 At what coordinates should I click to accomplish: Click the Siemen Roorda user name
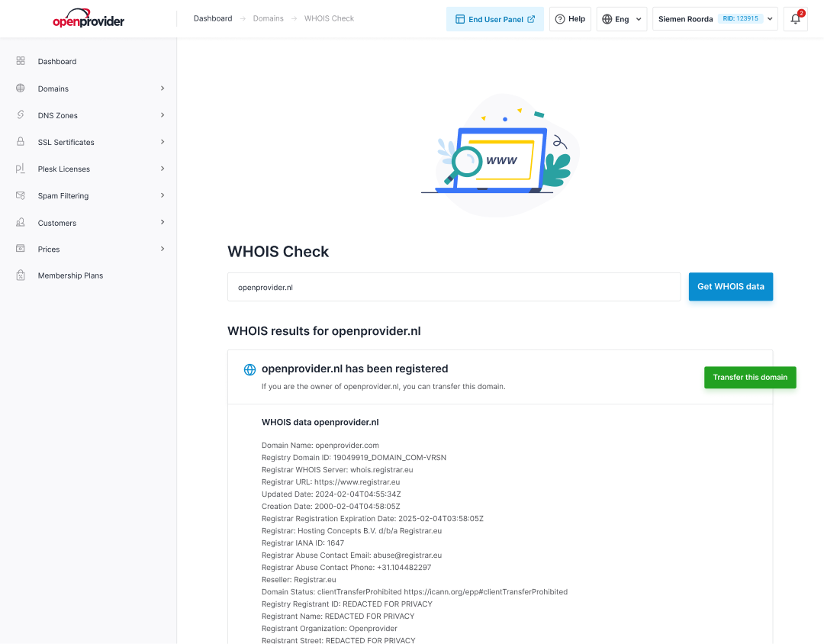(685, 19)
